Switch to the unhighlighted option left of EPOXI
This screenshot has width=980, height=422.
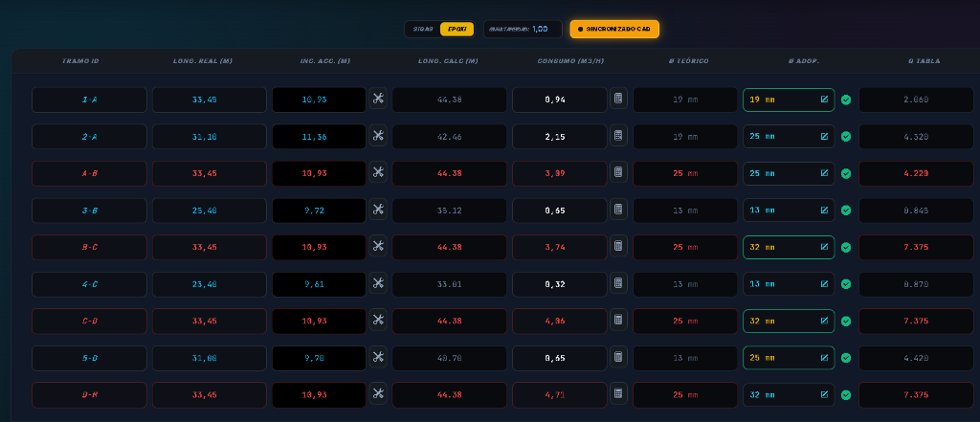click(423, 30)
